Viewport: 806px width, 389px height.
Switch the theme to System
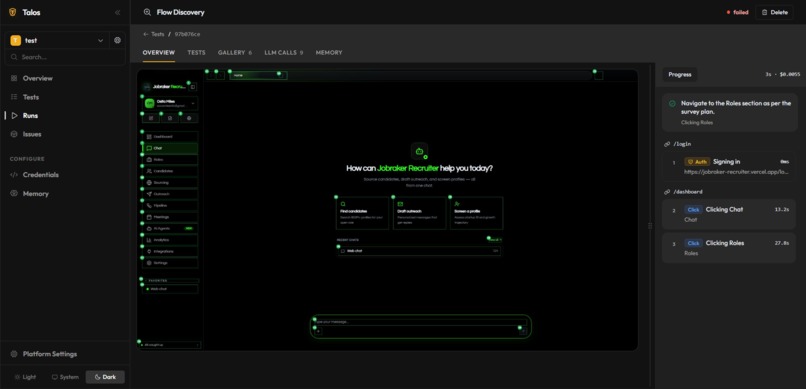click(x=65, y=377)
